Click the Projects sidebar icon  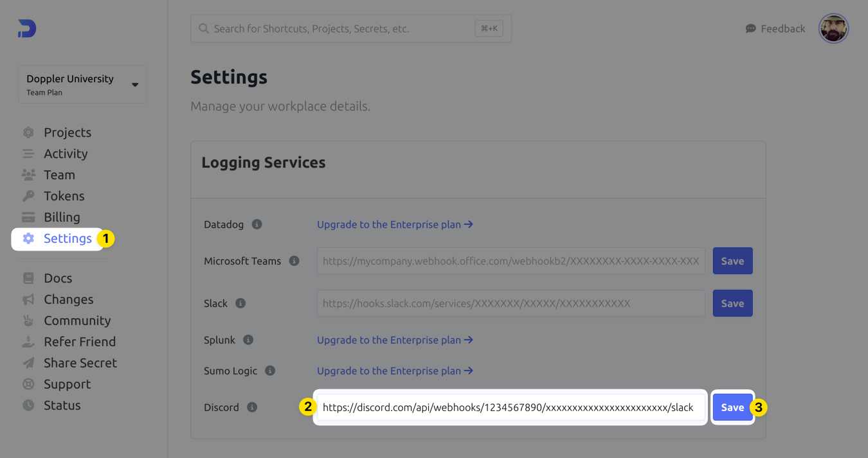(28, 132)
